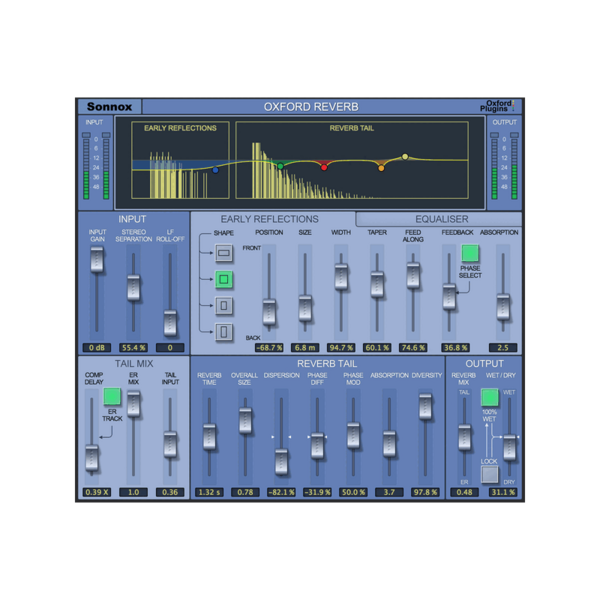
Task: Click the 94.7 % width value
Action: tap(341, 347)
